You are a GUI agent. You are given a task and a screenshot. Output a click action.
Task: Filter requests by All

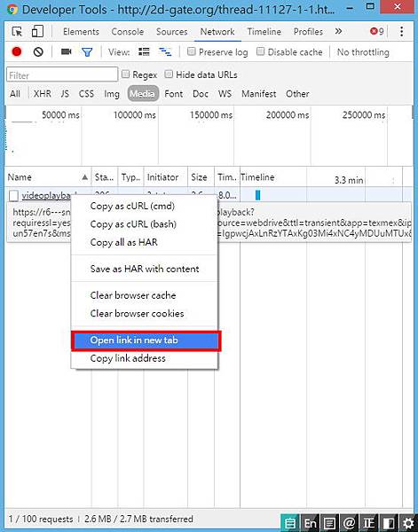pyautogui.click(x=15, y=94)
